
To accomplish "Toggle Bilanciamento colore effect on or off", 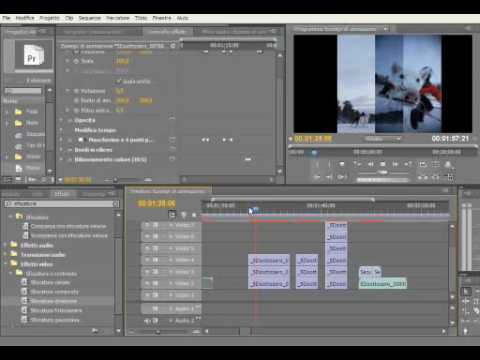I will click(70, 160).
